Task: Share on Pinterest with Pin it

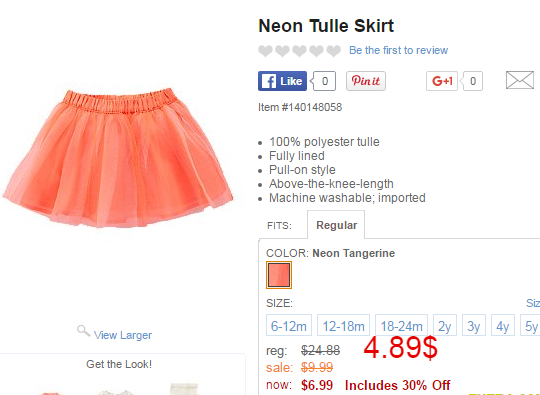Action: pos(366,81)
